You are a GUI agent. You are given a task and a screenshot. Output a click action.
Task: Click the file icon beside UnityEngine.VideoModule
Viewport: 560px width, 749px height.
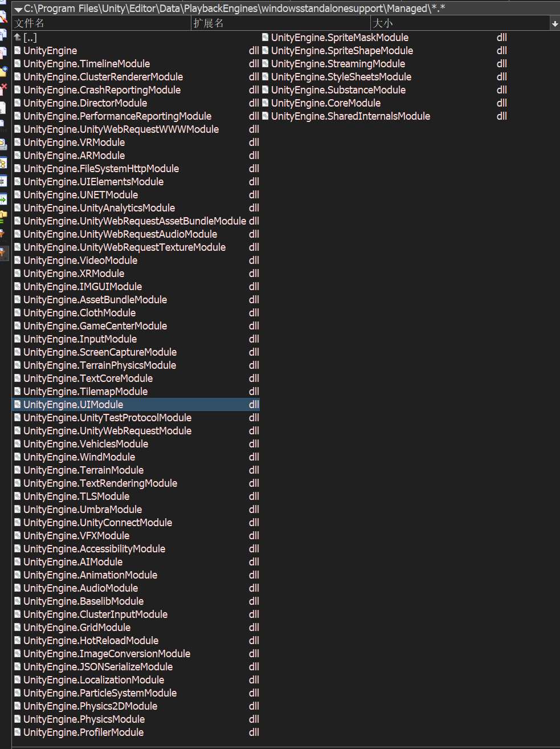(x=18, y=260)
